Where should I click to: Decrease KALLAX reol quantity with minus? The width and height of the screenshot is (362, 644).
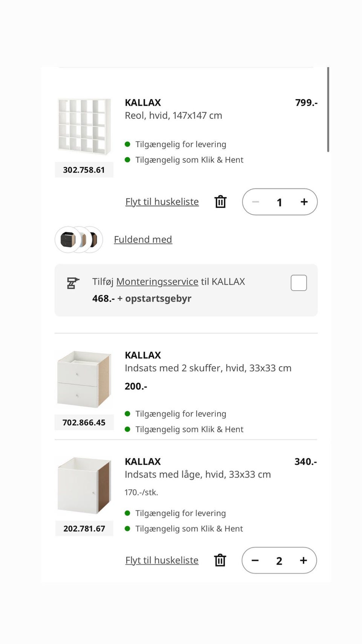click(x=256, y=202)
